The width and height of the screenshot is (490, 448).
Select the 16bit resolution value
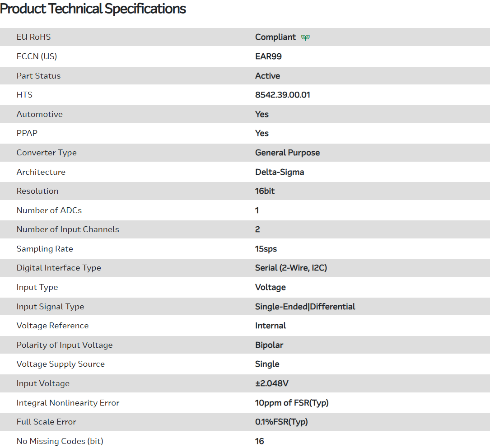click(265, 191)
